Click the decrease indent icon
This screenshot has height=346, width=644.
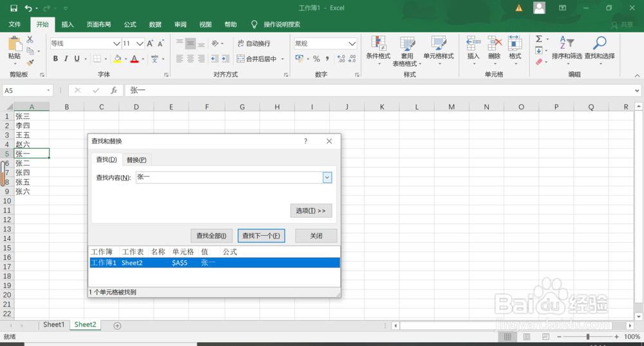(214, 59)
